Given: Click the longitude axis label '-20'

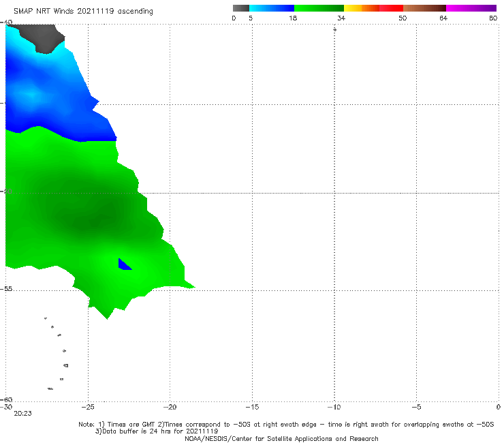Looking at the screenshot, I should click(x=170, y=407).
